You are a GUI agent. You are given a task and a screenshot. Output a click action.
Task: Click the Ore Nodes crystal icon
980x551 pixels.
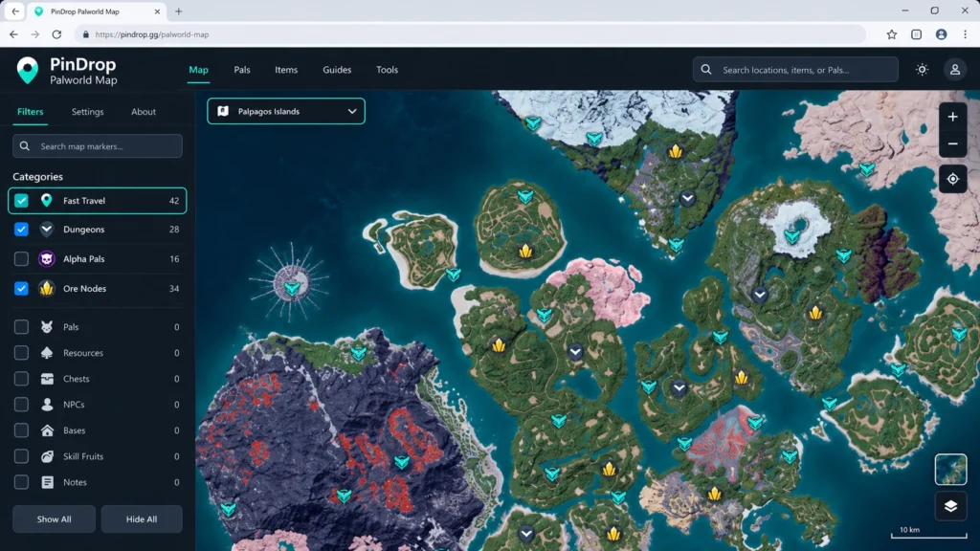pos(46,289)
